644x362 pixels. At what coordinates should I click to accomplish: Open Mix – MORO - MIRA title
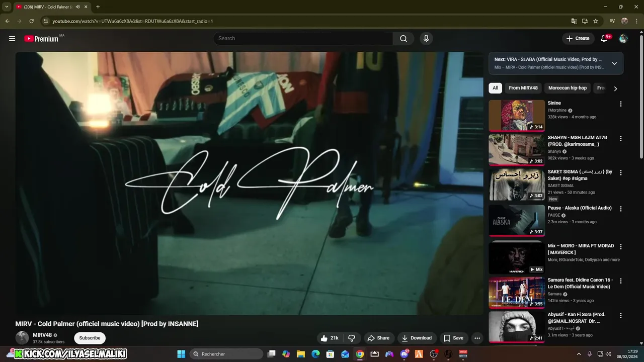(x=581, y=249)
